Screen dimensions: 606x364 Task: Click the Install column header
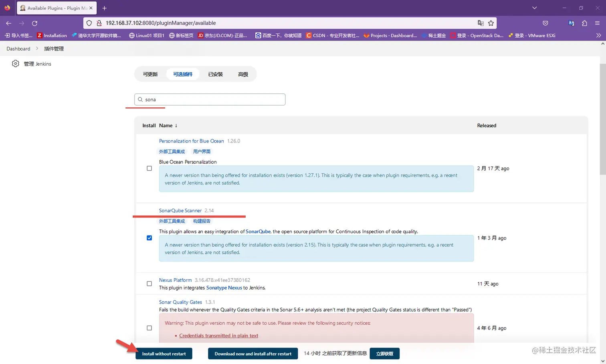(x=149, y=125)
